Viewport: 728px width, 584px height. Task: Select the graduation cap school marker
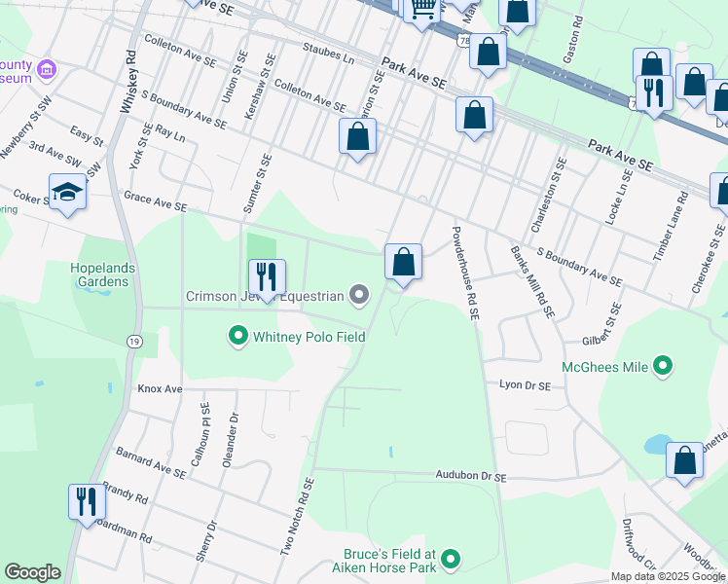pos(67,192)
